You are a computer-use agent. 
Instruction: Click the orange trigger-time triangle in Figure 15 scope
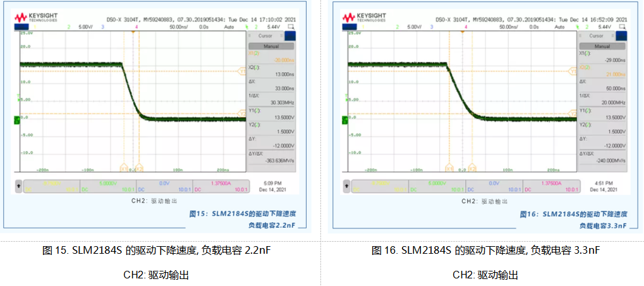click(x=133, y=32)
